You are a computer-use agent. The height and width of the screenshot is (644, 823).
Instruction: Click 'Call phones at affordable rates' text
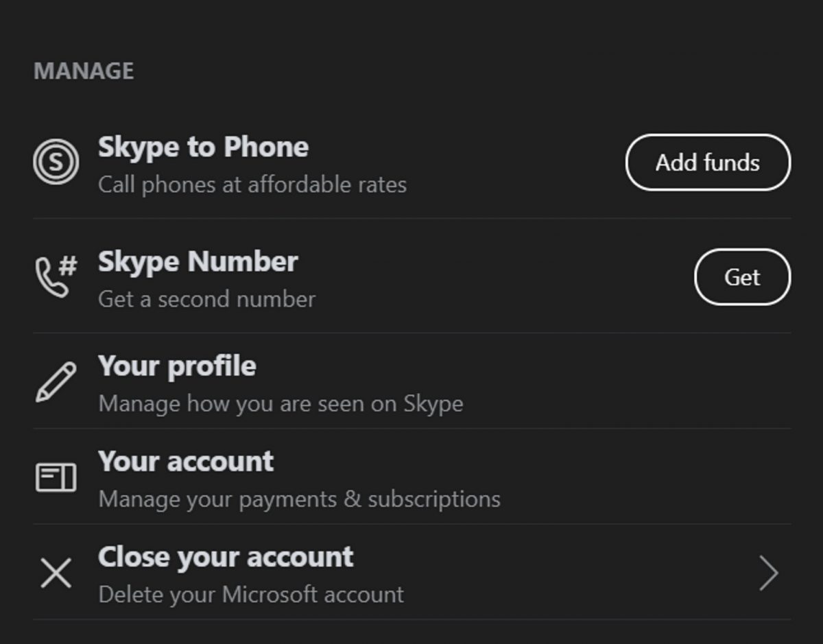point(252,184)
